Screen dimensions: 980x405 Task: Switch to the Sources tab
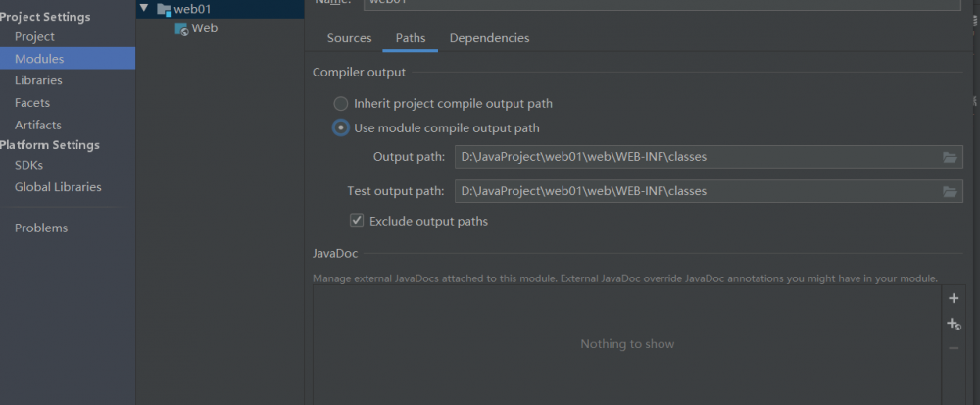(349, 38)
